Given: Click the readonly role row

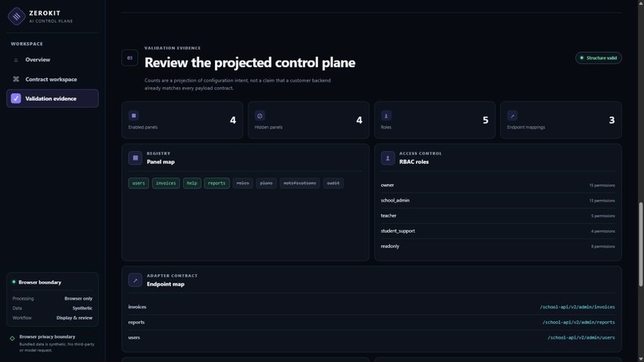Looking at the screenshot, I should [498, 246].
